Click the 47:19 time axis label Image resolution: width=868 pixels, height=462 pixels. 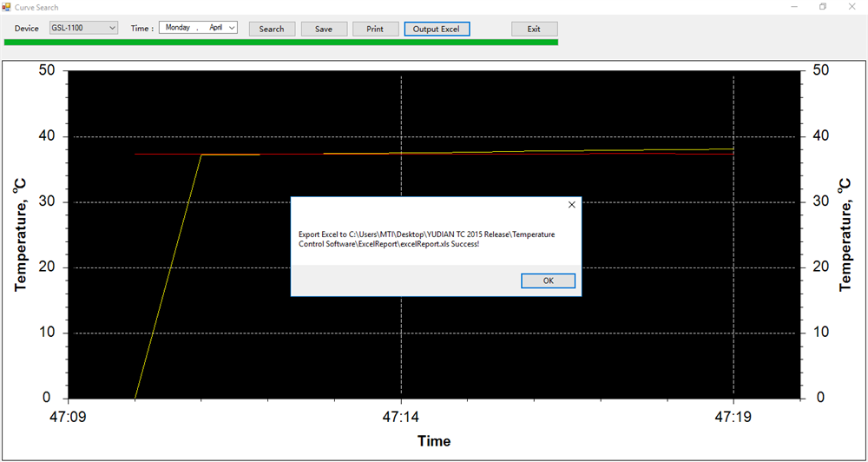[x=733, y=416]
